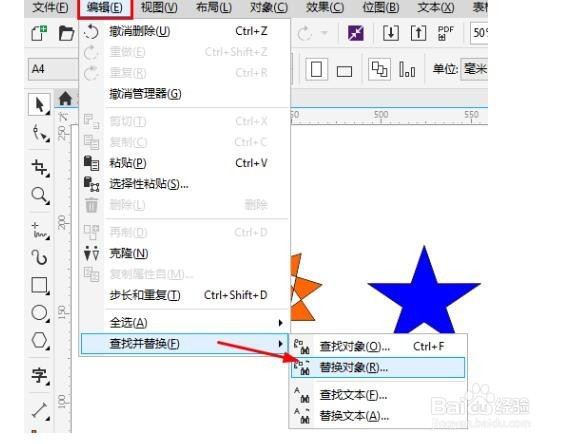Screen dimensions: 562x444
Task: Choose 查找文本(F)... submenu entry
Action: click(378, 395)
